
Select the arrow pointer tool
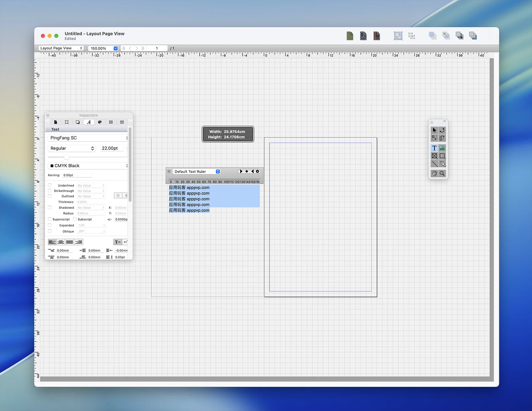point(434,130)
